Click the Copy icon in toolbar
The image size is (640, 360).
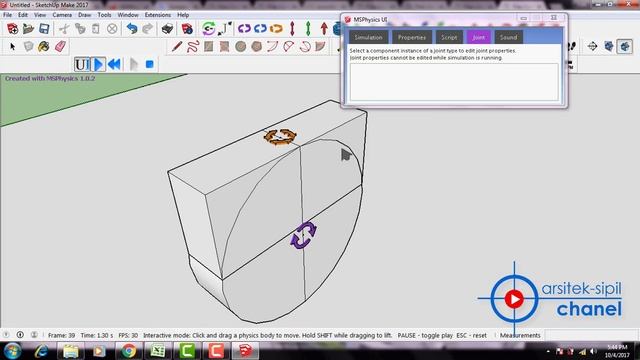pyautogui.click(x=80, y=29)
